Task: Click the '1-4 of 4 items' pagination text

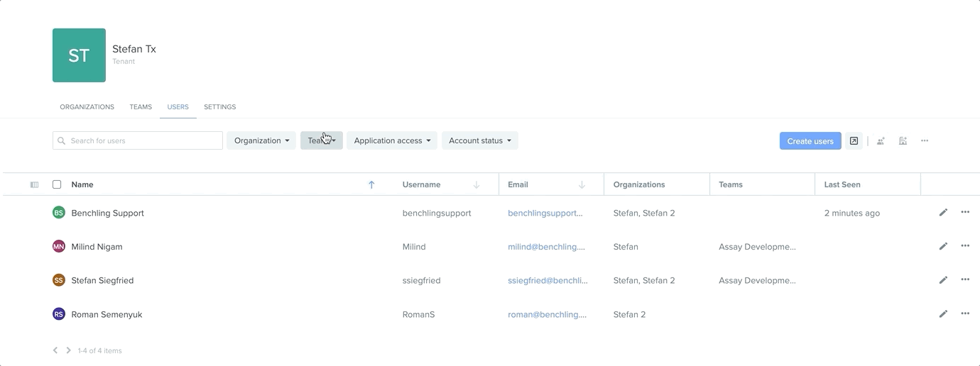Action: pyautogui.click(x=100, y=350)
